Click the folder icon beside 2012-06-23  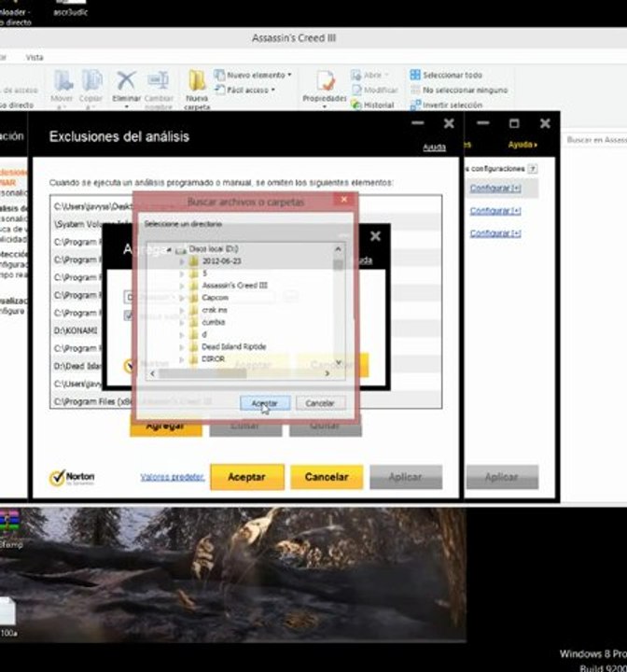click(x=194, y=261)
